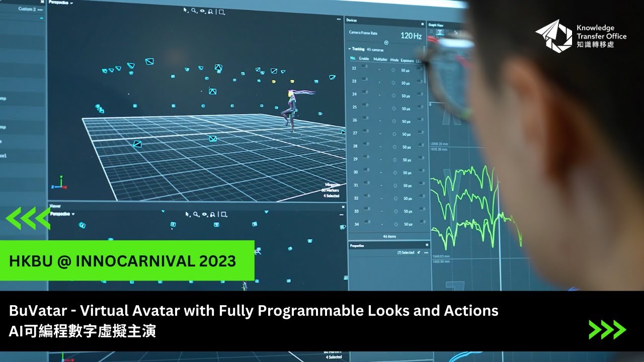644x362 pixels.
Task: Toggle Enable switch for camera 28
Action: [366, 144]
